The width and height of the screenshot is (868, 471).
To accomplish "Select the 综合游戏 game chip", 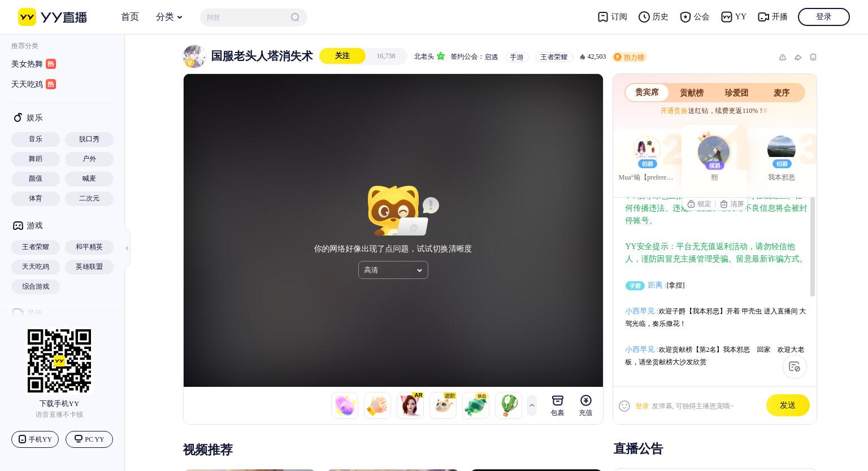I will [36, 286].
